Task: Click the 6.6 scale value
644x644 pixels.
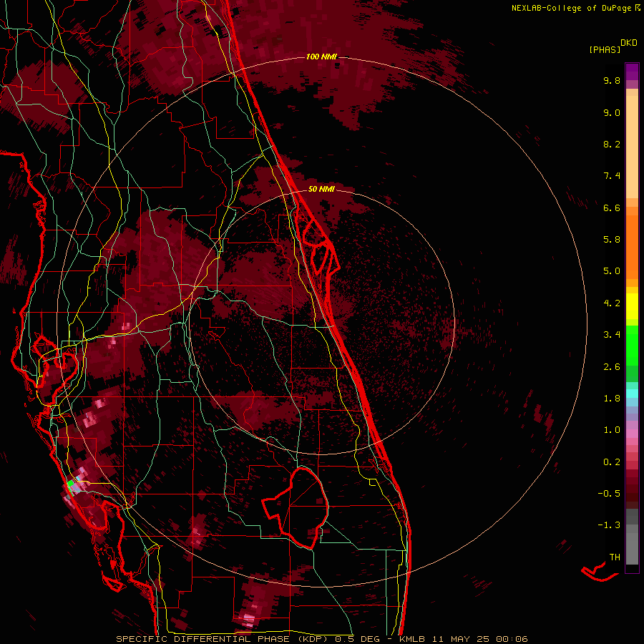Action: coord(612,208)
